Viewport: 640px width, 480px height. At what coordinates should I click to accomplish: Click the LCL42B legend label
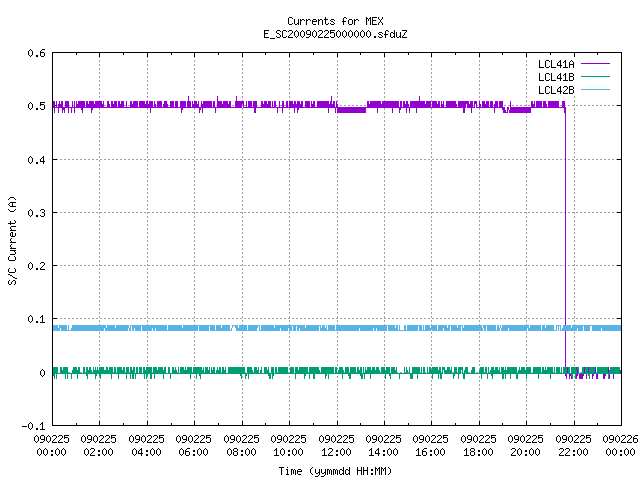(x=556, y=90)
